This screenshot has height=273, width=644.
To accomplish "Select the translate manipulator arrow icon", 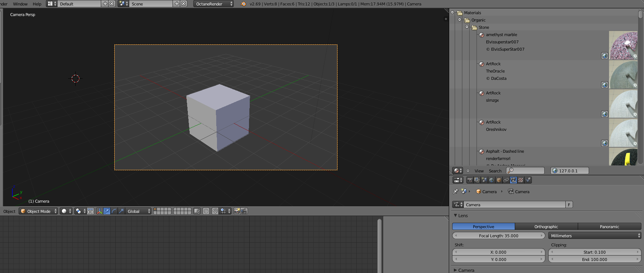I will [x=107, y=211].
